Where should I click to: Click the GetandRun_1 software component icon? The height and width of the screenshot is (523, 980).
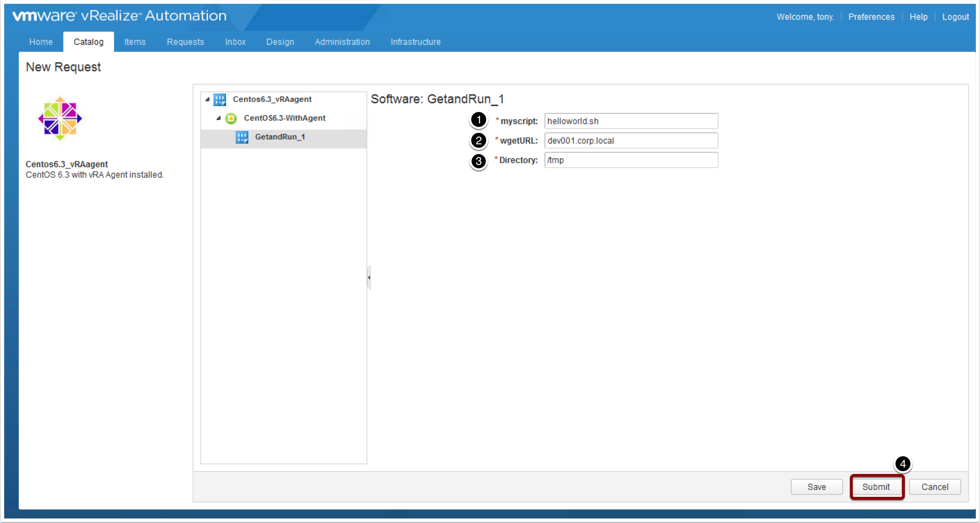point(242,137)
